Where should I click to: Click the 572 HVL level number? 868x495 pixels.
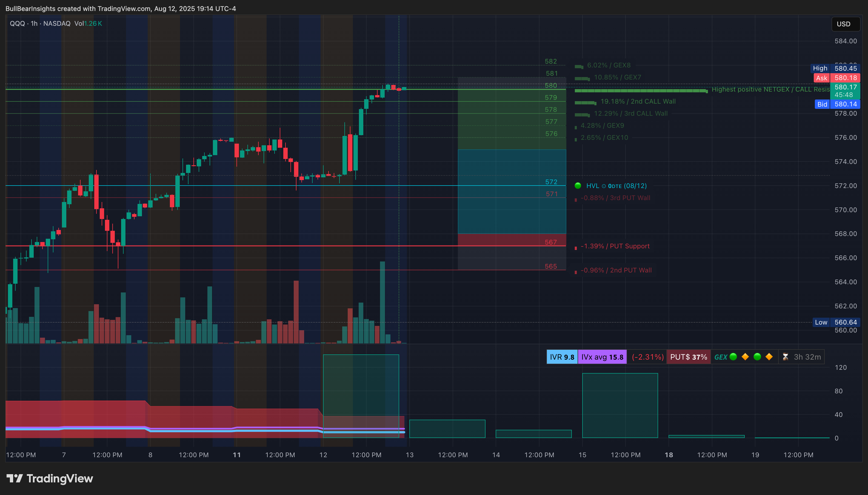[551, 182]
